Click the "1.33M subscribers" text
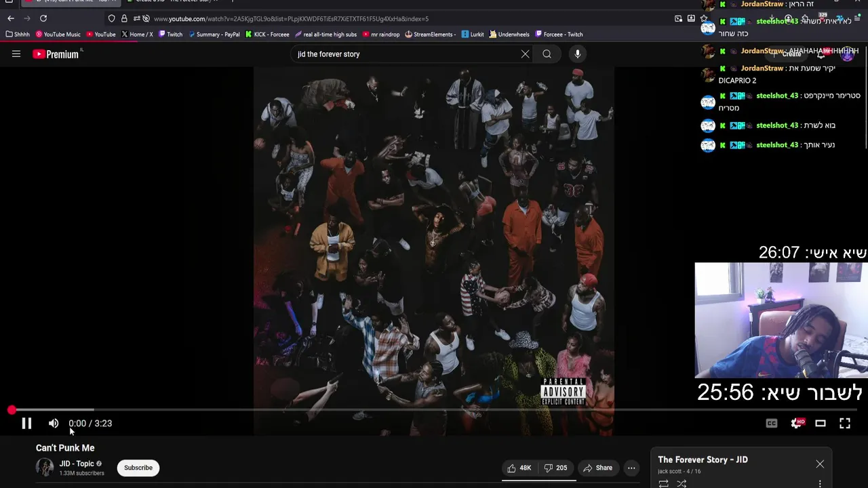868x488 pixels. tap(82, 473)
